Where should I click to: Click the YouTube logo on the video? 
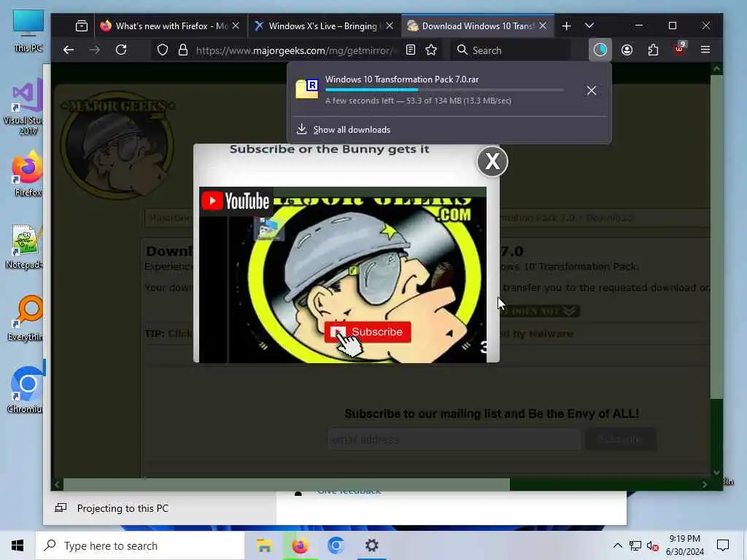coord(236,201)
